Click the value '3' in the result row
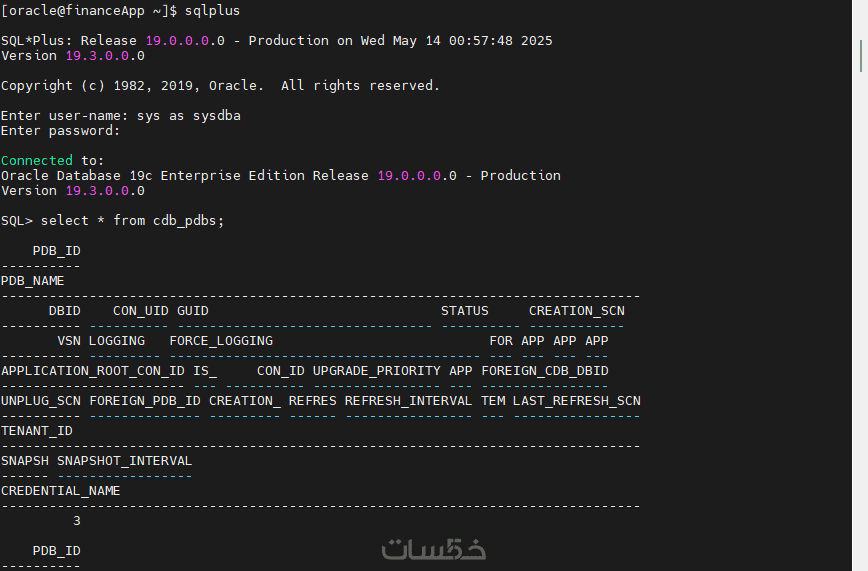 point(77,521)
